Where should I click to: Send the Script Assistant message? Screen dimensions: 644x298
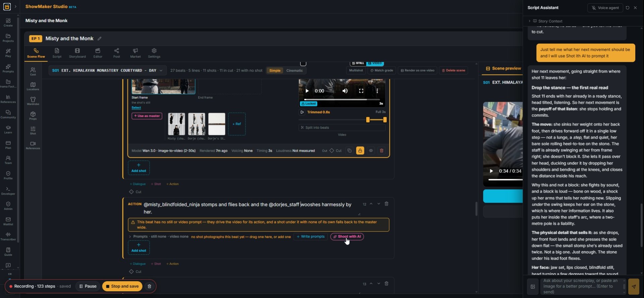[x=634, y=287]
